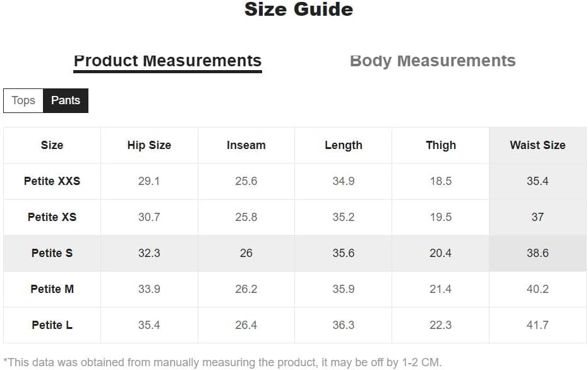Switch to the Product Measurements tab

[167, 61]
